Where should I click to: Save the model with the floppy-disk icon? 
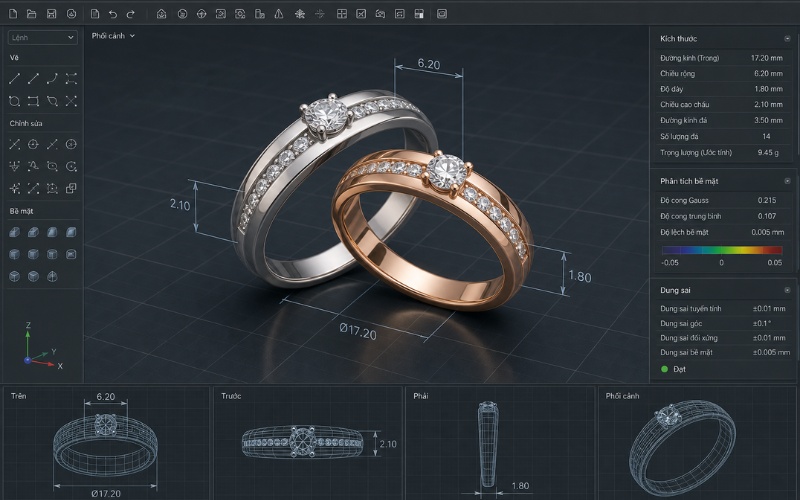52,14
